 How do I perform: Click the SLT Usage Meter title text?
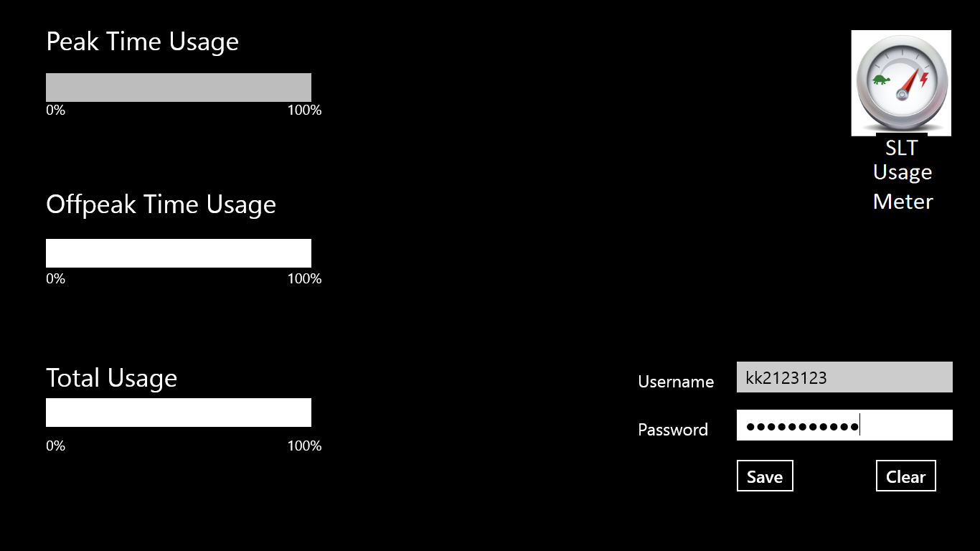coord(903,174)
